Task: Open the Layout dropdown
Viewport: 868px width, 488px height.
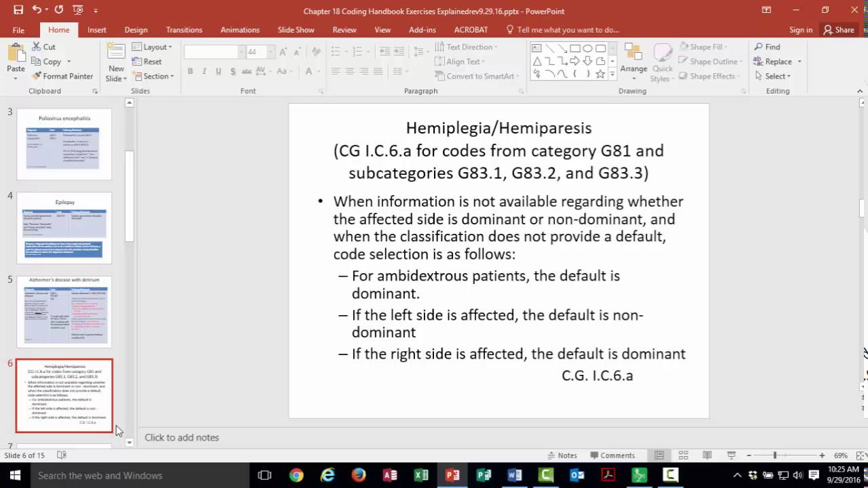Action: 152,47
